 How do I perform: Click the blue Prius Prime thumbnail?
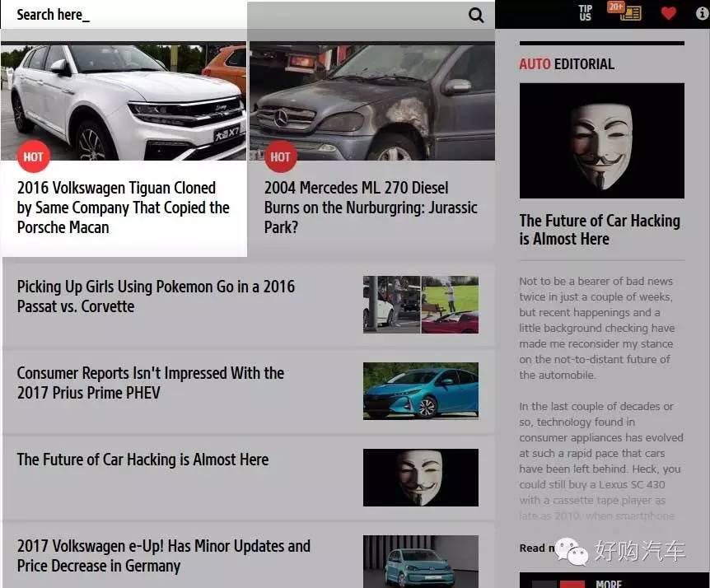click(x=421, y=391)
